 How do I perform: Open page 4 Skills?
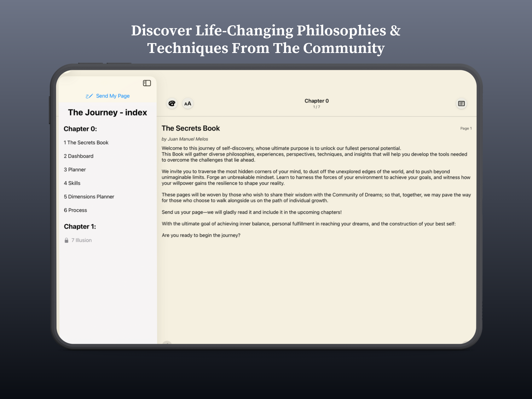tap(72, 183)
